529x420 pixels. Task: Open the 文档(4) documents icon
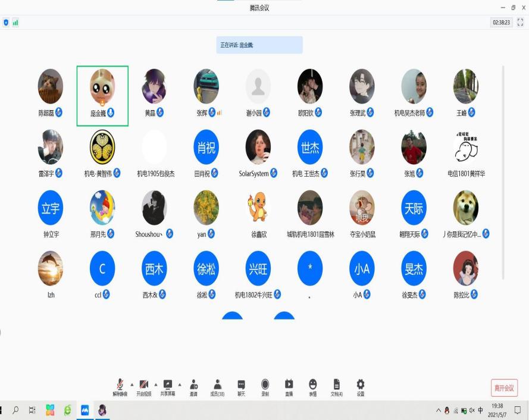[x=336, y=384]
